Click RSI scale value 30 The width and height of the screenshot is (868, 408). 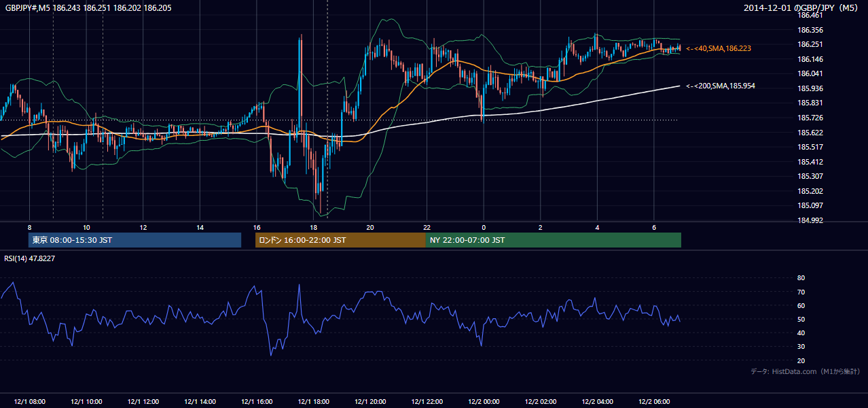[801, 347]
